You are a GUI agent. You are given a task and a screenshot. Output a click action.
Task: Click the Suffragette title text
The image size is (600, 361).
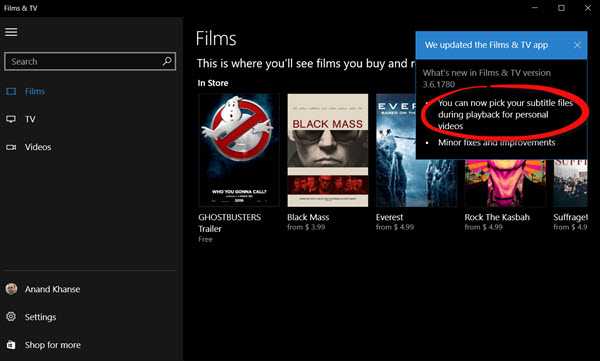[570, 217]
